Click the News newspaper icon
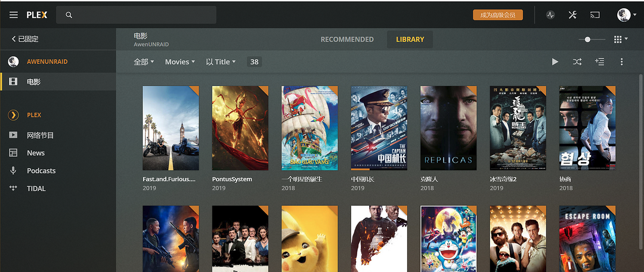644x272 pixels. click(13, 153)
